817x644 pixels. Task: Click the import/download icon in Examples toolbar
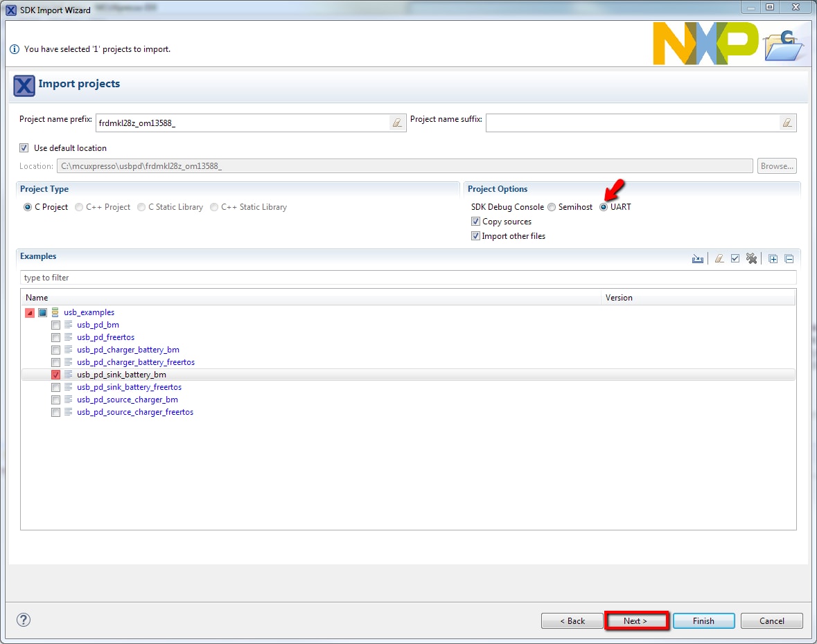698,258
